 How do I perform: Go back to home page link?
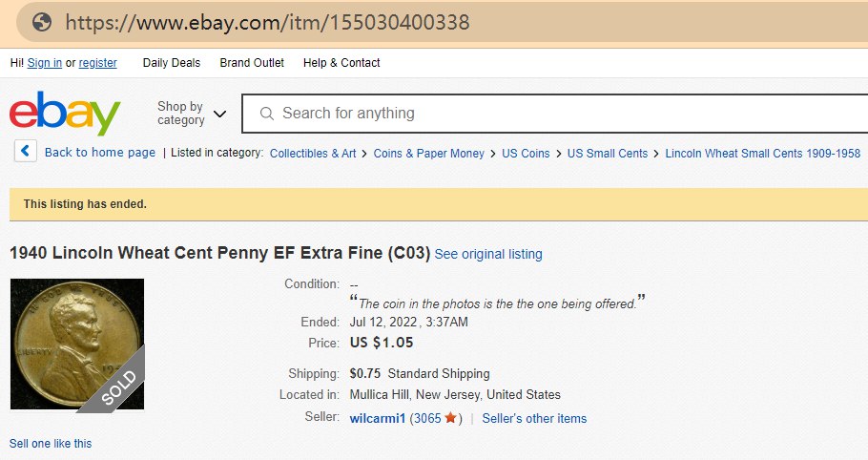[100, 153]
